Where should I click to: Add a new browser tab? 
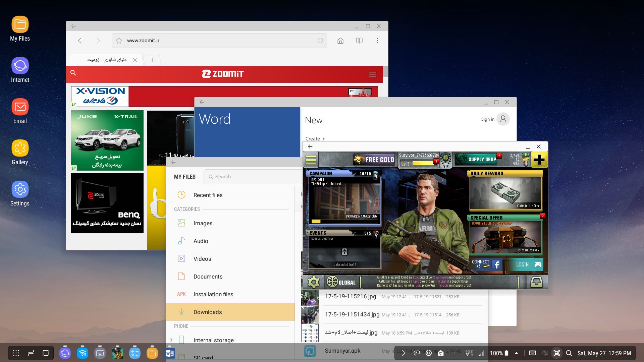pyautogui.click(x=152, y=60)
